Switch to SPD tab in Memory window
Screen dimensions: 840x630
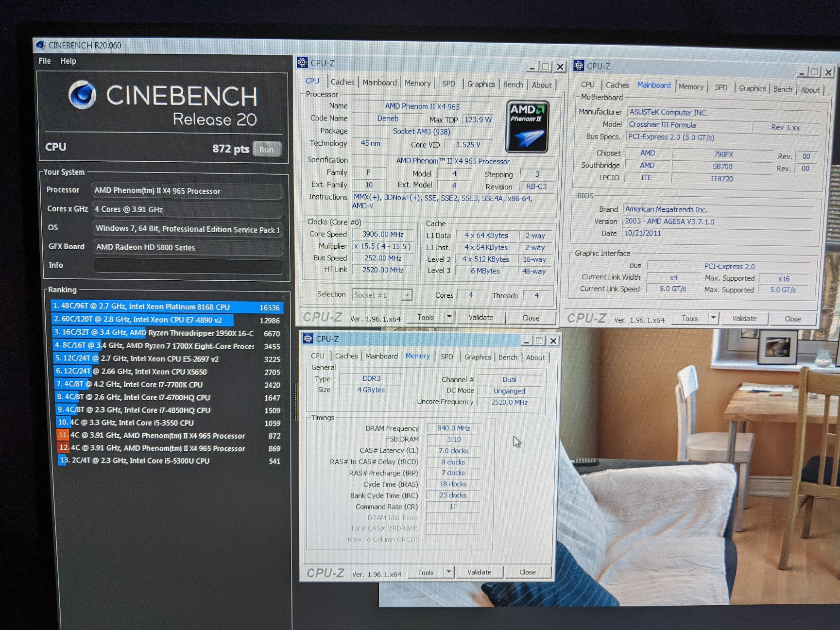pos(447,357)
